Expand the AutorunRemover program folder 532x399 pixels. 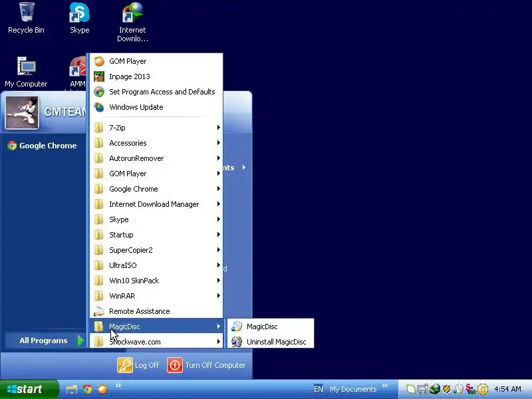156,158
